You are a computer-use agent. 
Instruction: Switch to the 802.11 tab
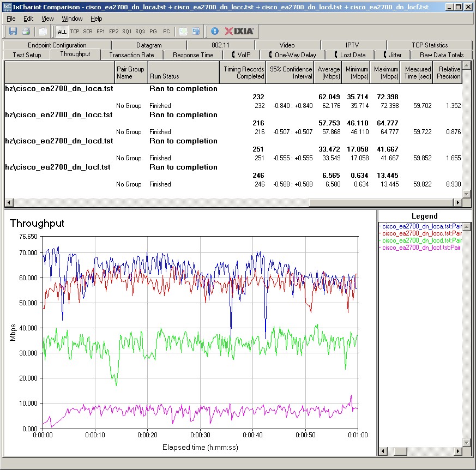pos(220,45)
